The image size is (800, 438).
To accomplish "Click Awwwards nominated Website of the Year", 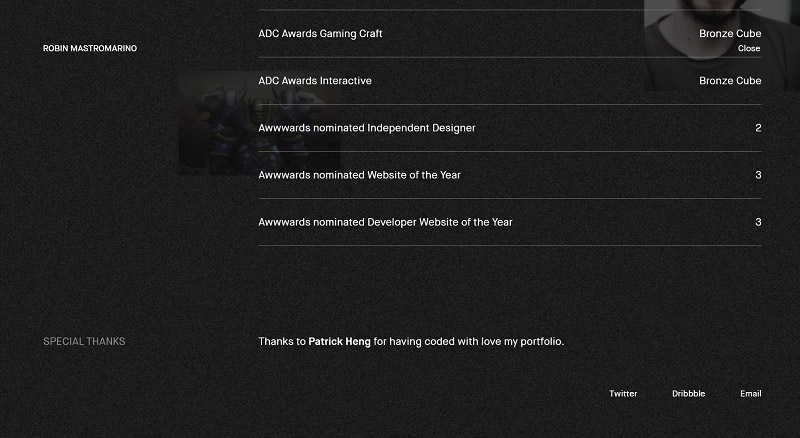I will coord(359,175).
